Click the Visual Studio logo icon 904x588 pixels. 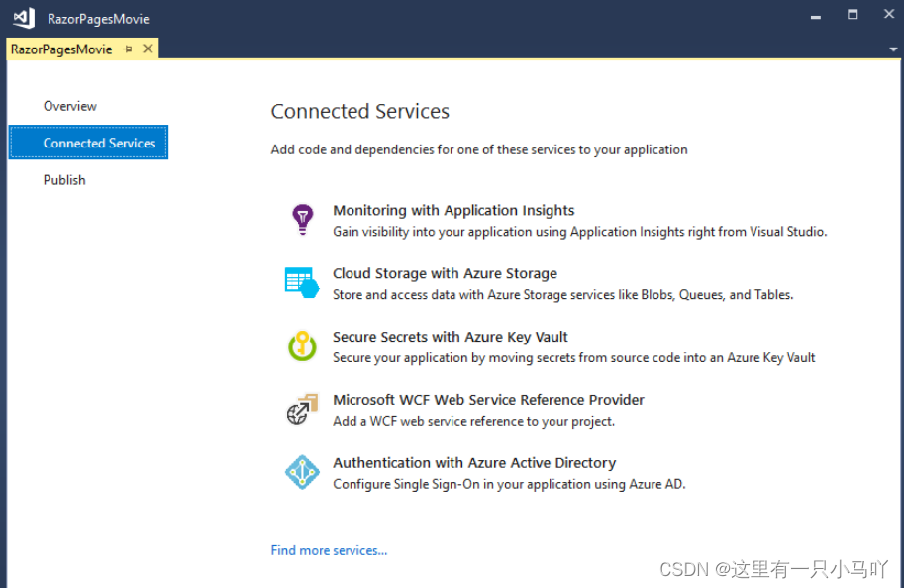click(x=24, y=18)
